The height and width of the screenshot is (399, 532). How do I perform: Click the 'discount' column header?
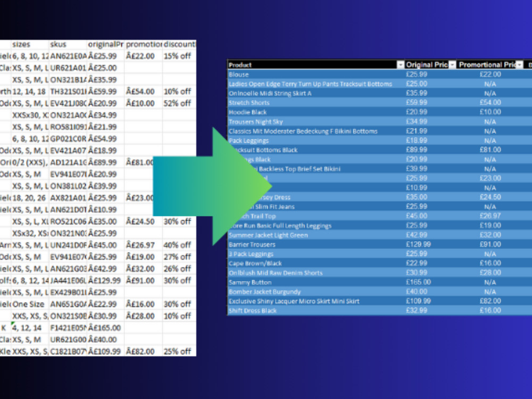179,45
